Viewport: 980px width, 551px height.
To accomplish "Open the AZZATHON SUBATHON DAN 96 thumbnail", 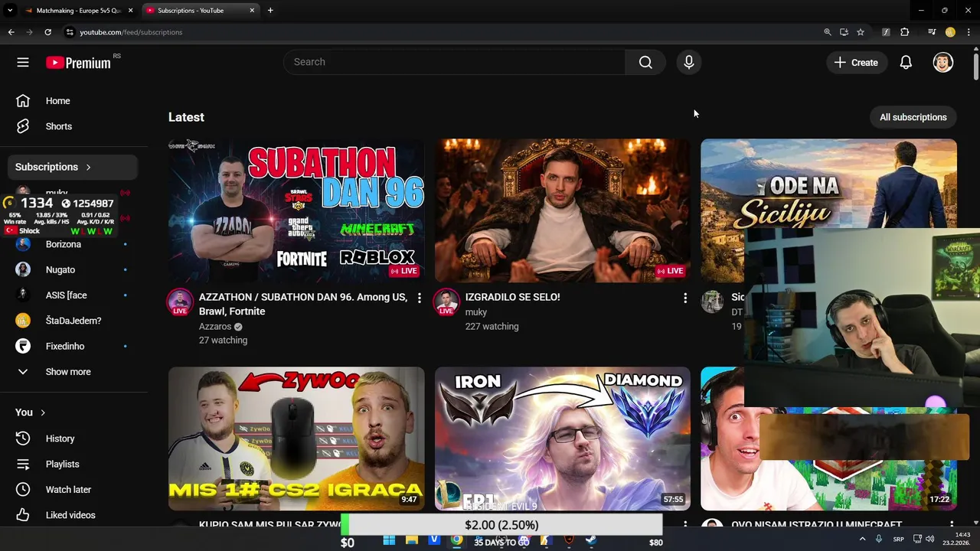I will point(296,210).
